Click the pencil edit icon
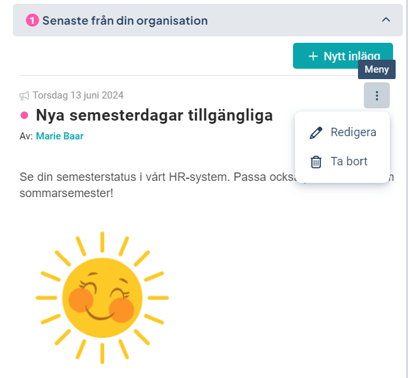The image size is (408, 378). click(x=316, y=133)
